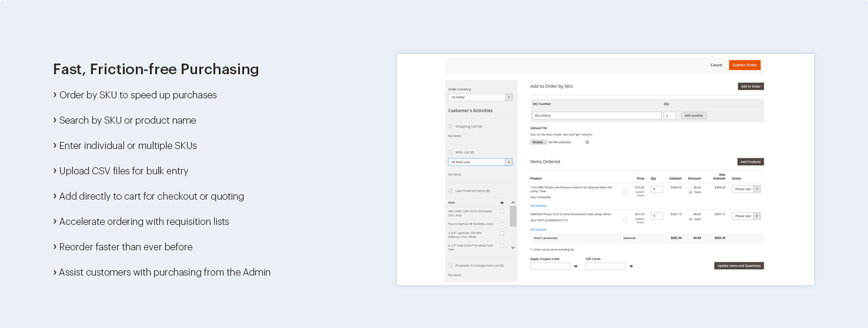The image size is (868, 328).
Task: Click Cancel next to Submit Order
Action: [x=716, y=65]
